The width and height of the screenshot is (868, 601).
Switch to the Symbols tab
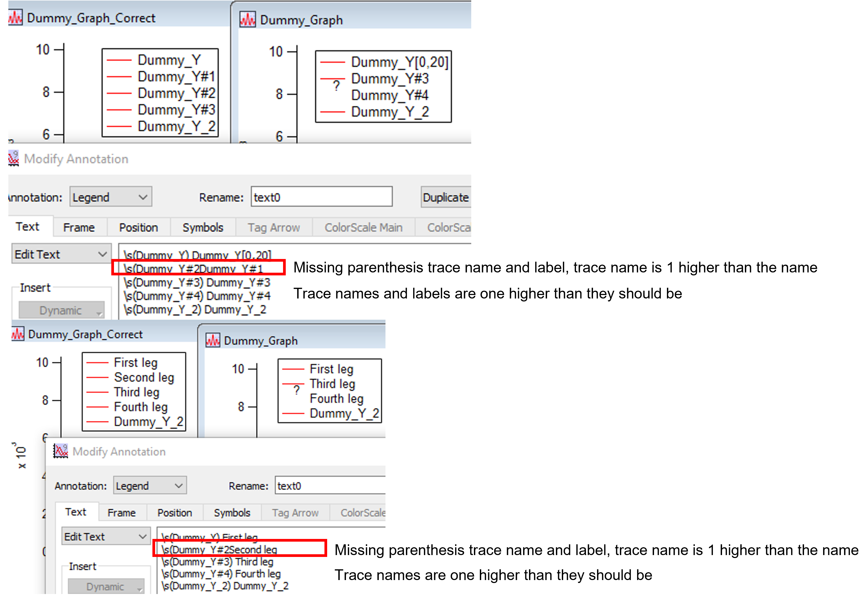(202, 227)
